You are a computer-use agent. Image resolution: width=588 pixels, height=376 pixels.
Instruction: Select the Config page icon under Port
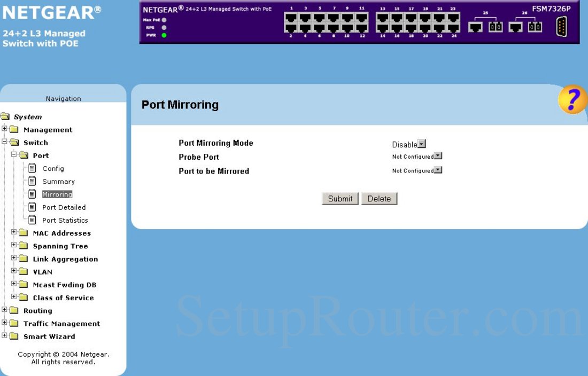(33, 168)
